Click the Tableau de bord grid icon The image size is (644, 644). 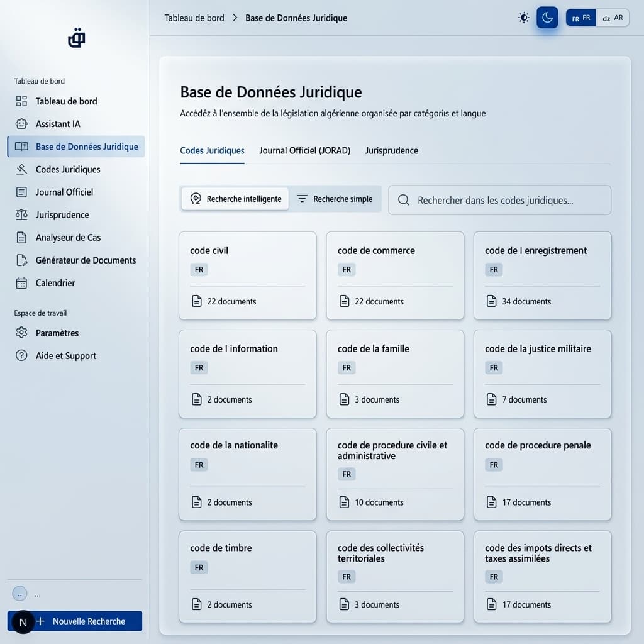[x=21, y=101]
